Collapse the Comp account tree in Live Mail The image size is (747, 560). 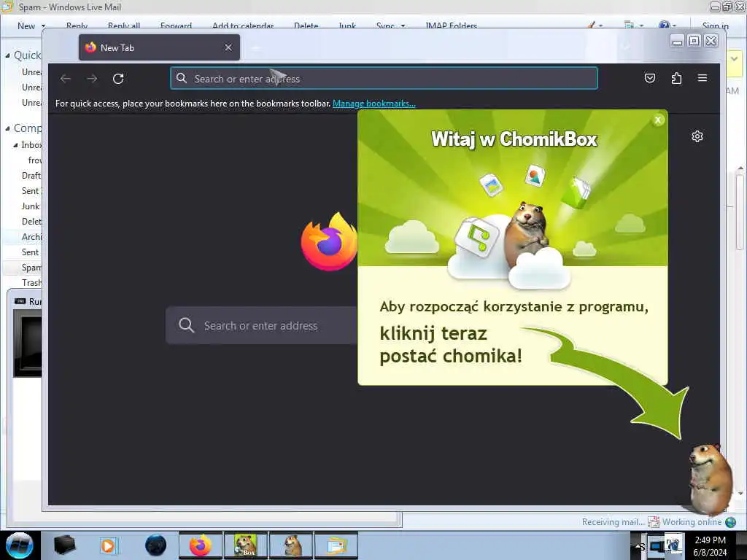tap(7, 128)
